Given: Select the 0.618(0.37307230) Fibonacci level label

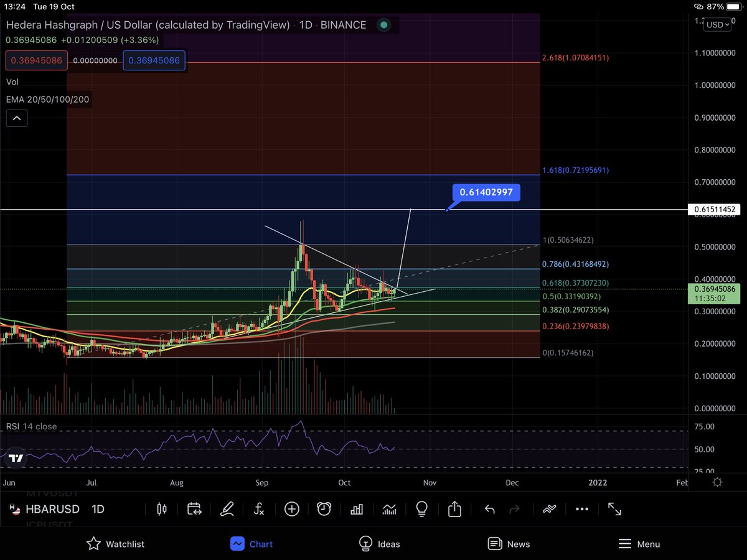Looking at the screenshot, I should tap(576, 283).
